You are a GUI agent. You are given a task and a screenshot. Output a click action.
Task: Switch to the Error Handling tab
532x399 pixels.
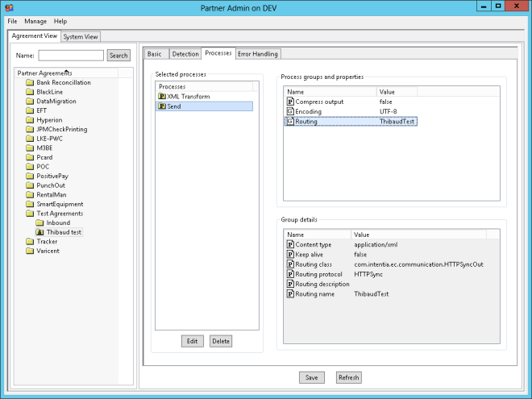[x=258, y=54]
